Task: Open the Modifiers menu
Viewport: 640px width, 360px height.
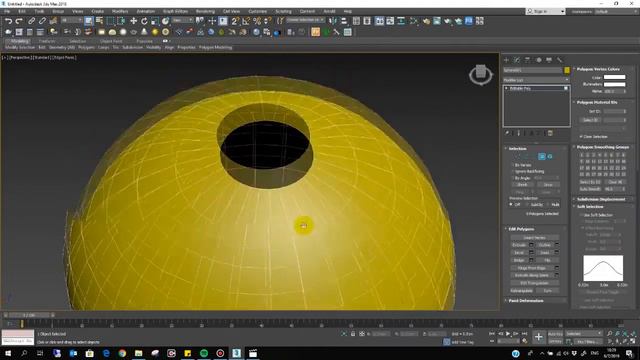Action: tap(120, 11)
